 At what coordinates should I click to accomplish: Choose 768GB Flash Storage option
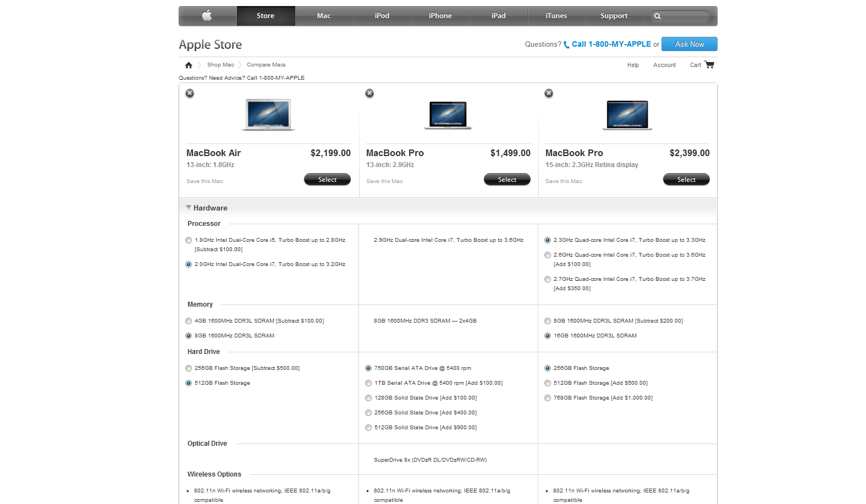[548, 398]
